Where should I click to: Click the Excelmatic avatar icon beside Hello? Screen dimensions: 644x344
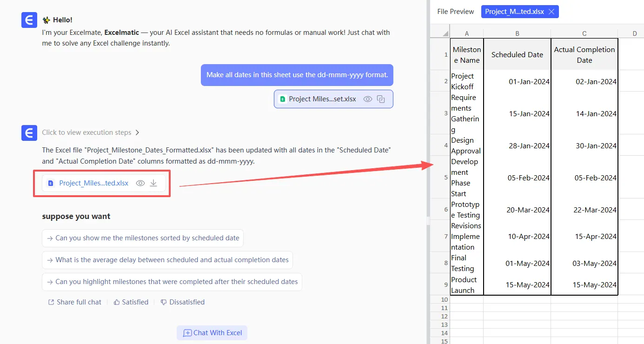click(29, 20)
